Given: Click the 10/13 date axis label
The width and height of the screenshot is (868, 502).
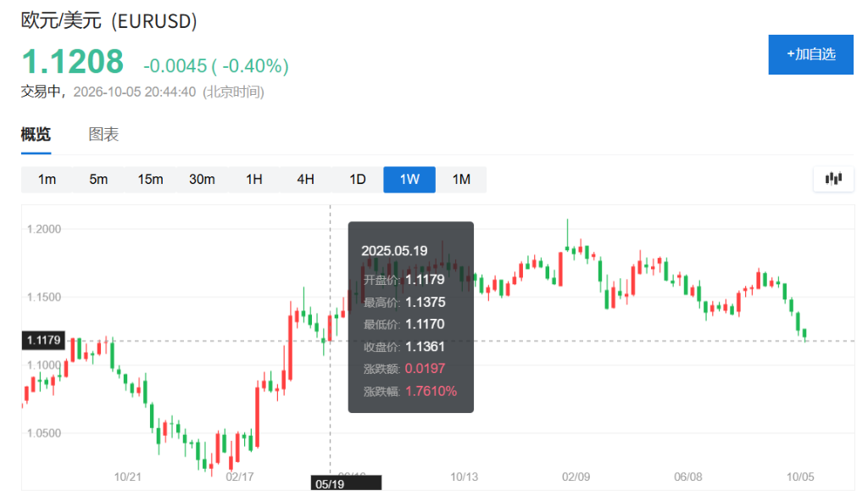Looking at the screenshot, I should coord(464,477).
